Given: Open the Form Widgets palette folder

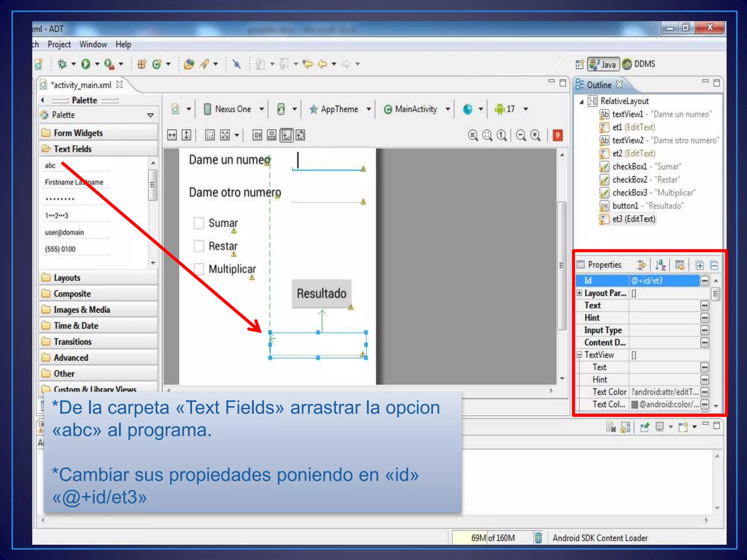Looking at the screenshot, I should (x=98, y=133).
